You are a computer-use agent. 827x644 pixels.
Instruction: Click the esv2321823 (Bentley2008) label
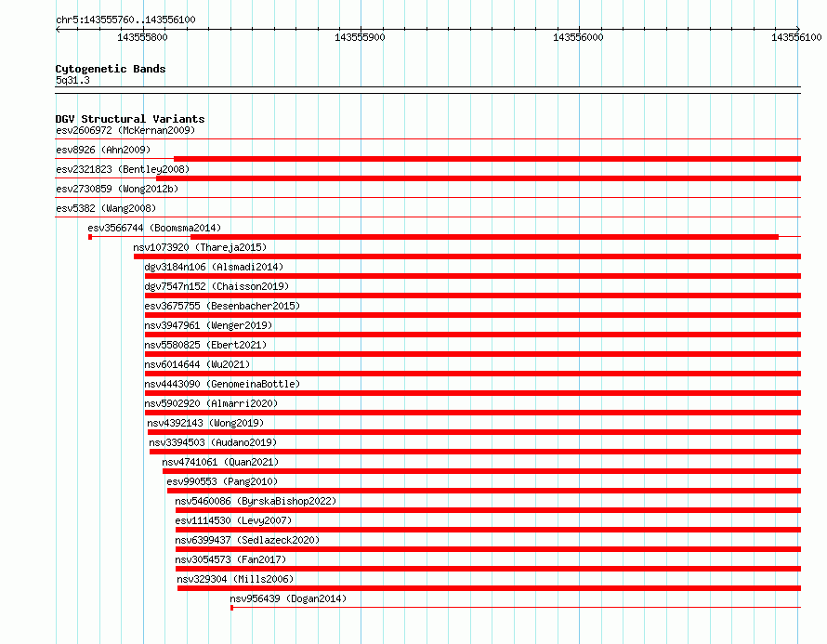(123, 169)
